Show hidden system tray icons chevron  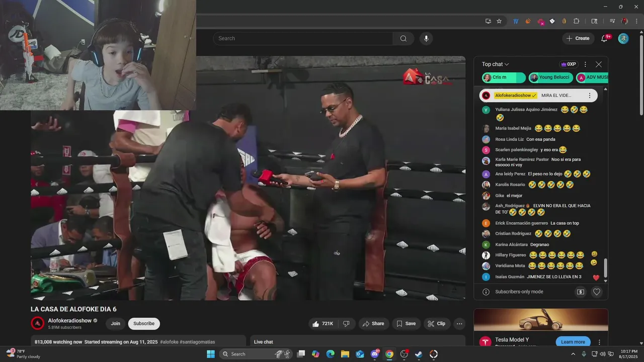point(573,354)
